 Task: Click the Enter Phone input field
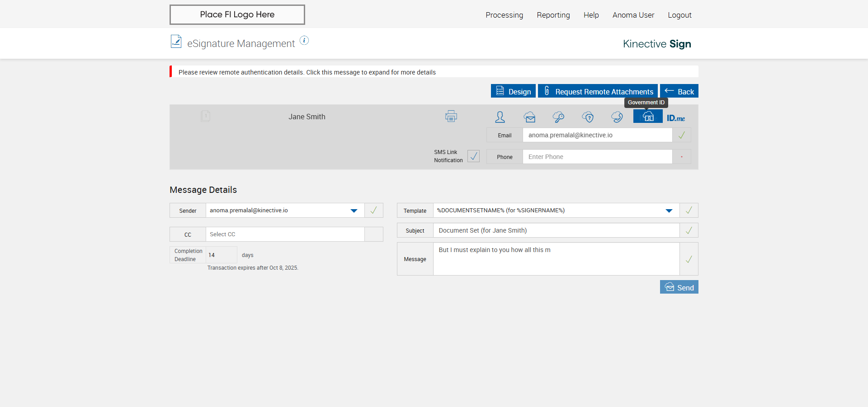tap(597, 157)
